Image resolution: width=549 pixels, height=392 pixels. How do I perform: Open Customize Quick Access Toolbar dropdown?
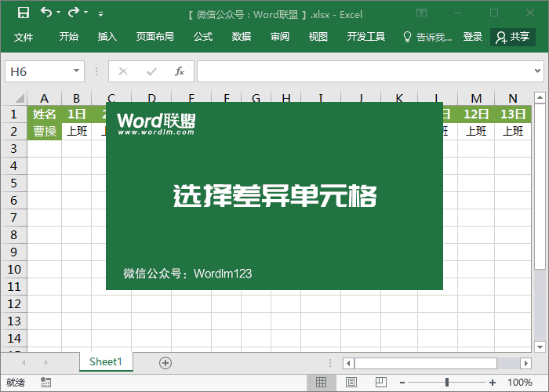pos(100,13)
